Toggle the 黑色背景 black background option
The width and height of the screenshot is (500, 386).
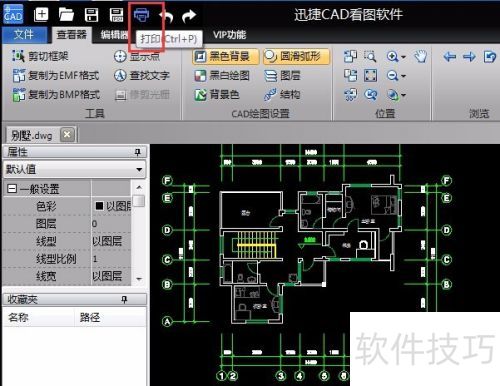(226, 56)
